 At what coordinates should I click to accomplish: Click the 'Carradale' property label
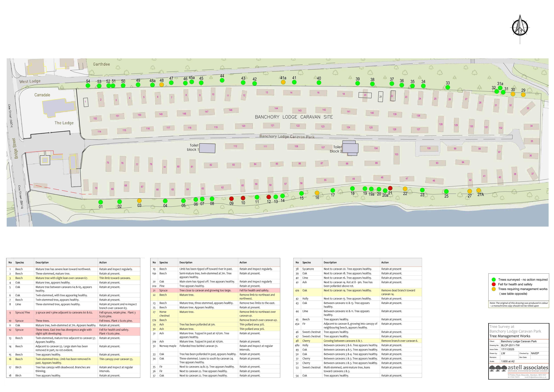42,95
